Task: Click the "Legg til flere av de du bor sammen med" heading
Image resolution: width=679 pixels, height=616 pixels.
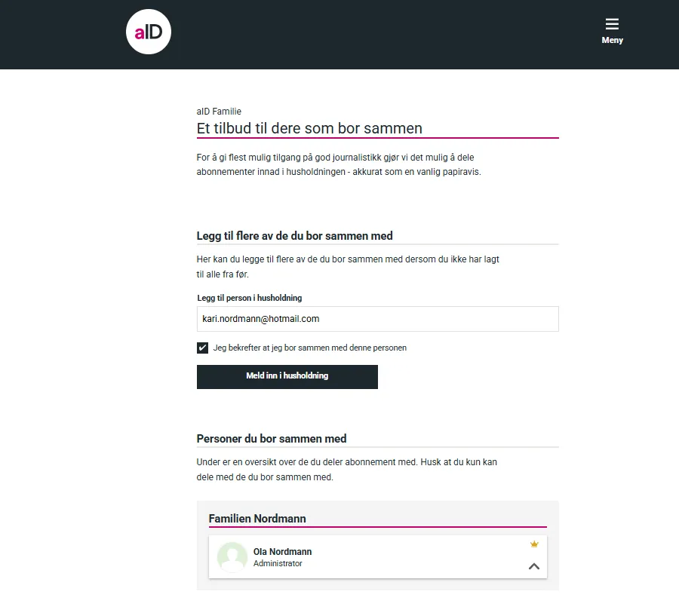Action: pos(294,236)
